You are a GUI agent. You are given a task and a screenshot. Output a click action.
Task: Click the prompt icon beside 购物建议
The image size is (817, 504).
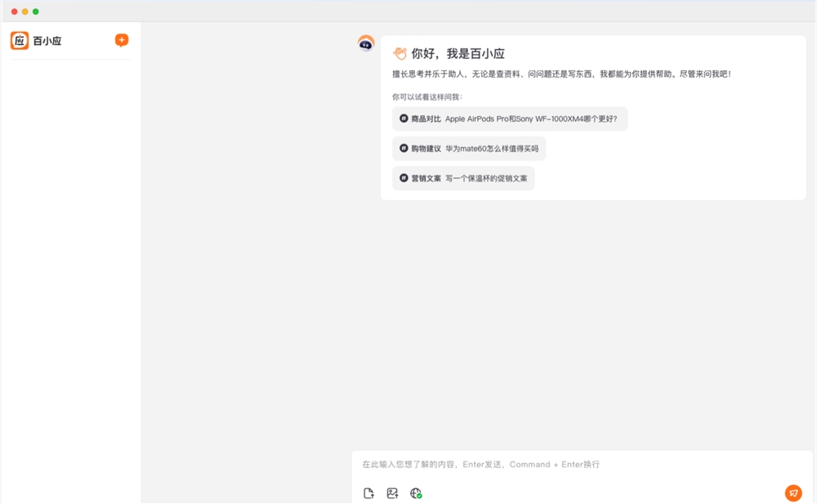click(x=402, y=148)
